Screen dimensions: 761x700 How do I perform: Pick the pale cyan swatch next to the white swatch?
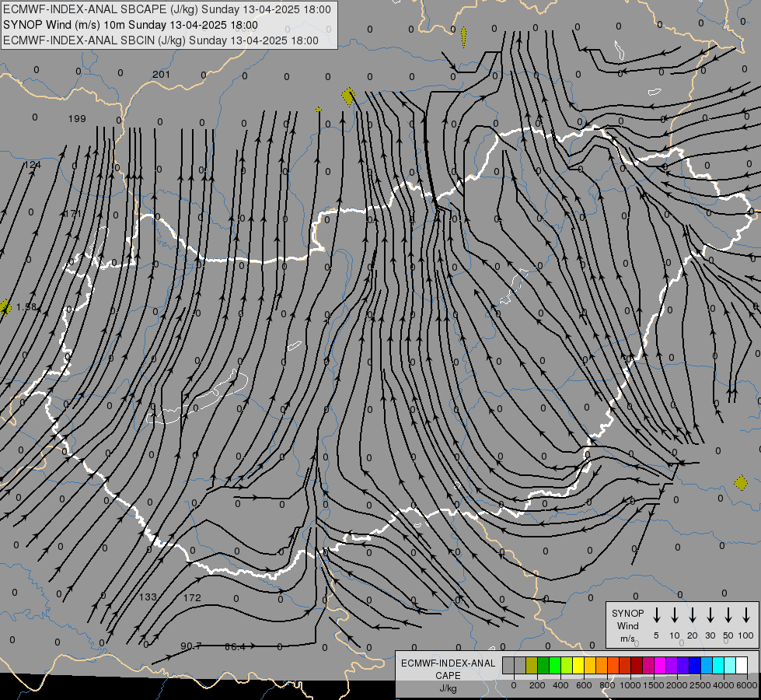click(729, 665)
